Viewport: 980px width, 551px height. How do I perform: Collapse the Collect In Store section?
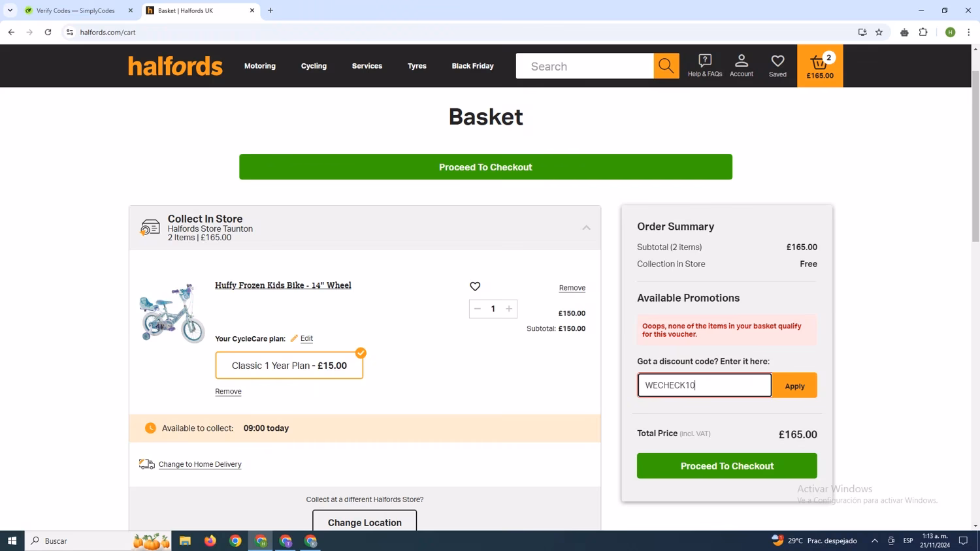click(586, 228)
